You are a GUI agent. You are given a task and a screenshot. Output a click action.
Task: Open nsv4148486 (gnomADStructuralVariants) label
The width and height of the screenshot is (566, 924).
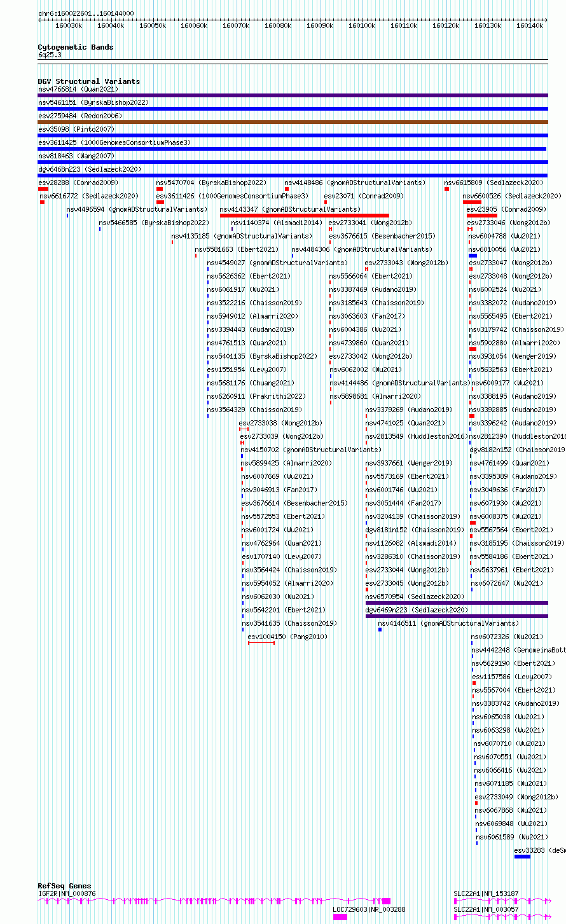(x=354, y=183)
